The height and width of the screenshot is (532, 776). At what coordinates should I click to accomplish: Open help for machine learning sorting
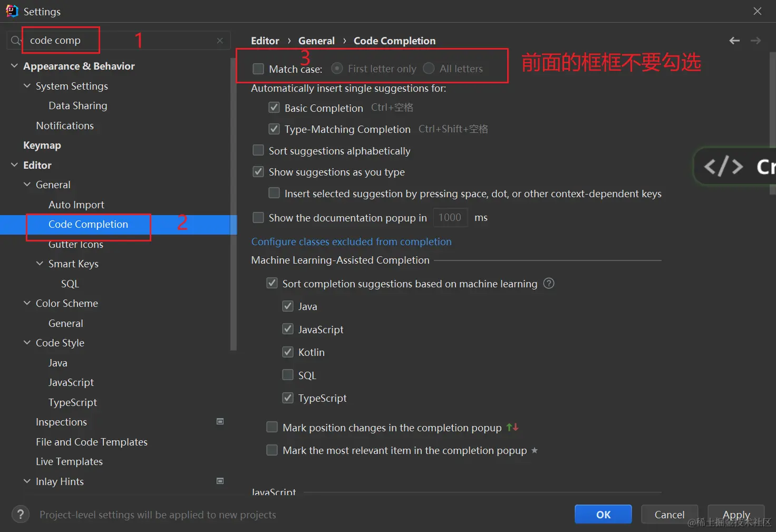pyautogui.click(x=549, y=283)
